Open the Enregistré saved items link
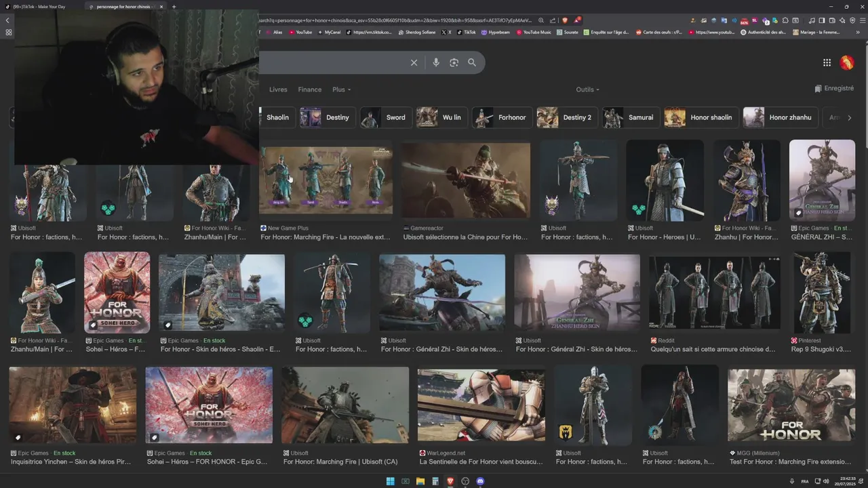 click(834, 89)
